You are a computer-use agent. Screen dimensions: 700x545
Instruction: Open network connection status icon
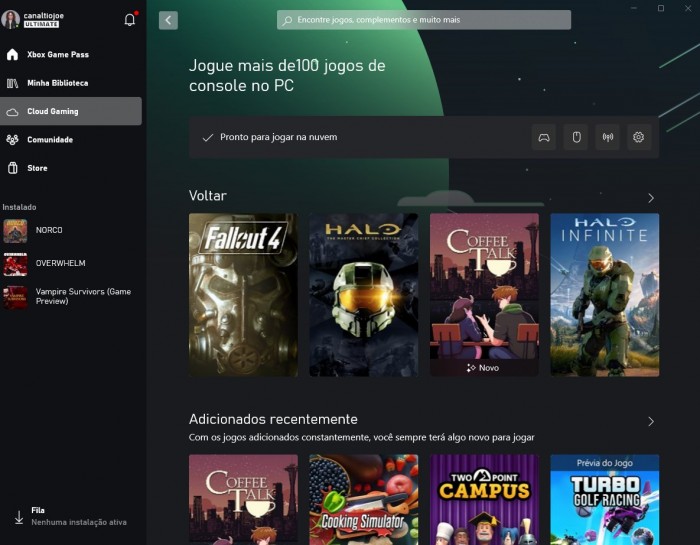[608, 137]
